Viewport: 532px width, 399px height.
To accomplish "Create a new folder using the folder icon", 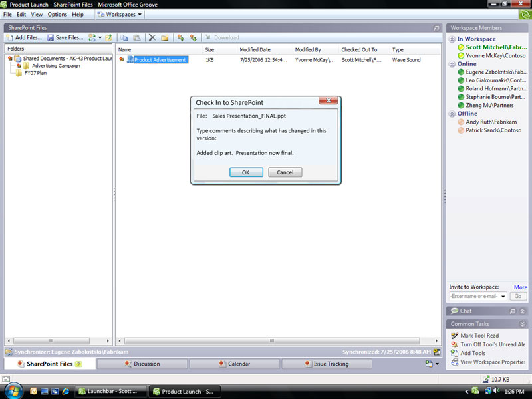I will click(x=165, y=37).
